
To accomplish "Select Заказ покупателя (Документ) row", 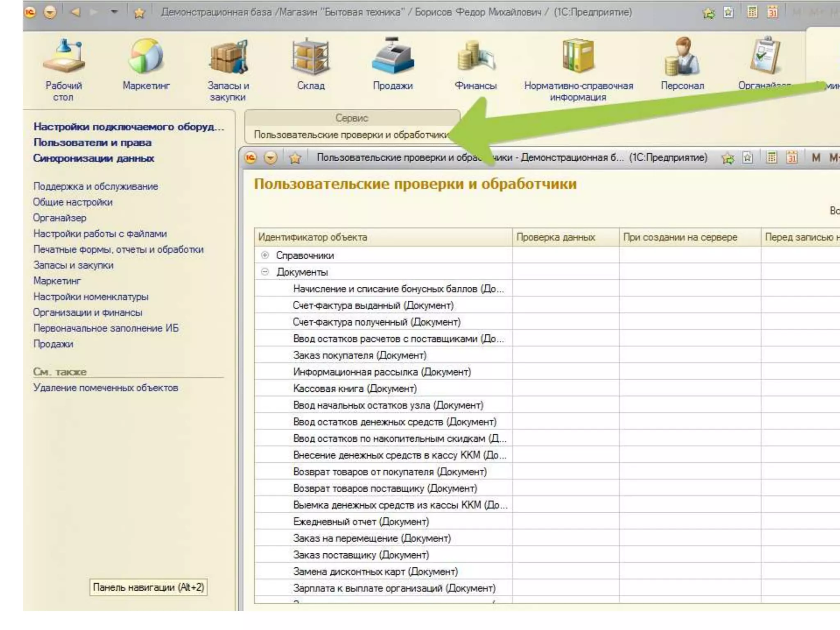I will (360, 355).
